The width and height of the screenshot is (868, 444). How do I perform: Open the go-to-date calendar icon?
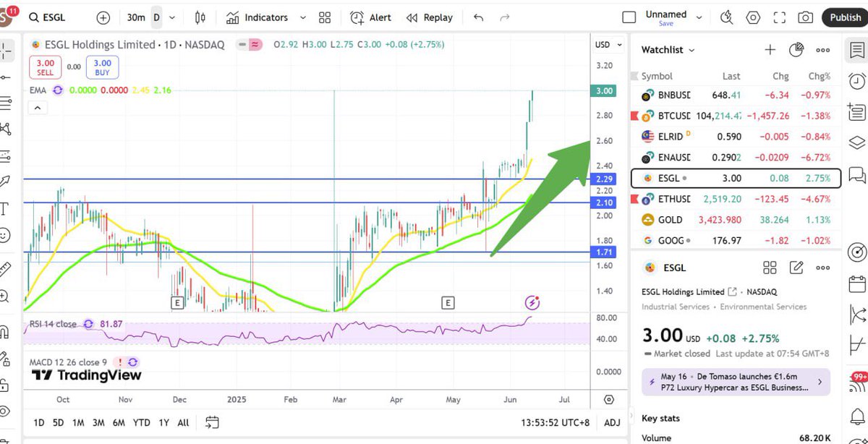coord(212,422)
